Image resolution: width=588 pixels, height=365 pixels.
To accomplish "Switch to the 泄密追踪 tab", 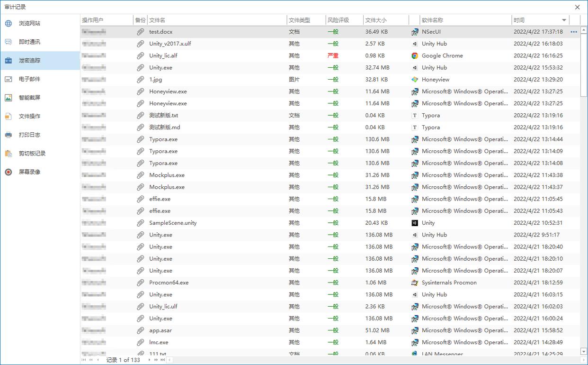I will 29,61.
